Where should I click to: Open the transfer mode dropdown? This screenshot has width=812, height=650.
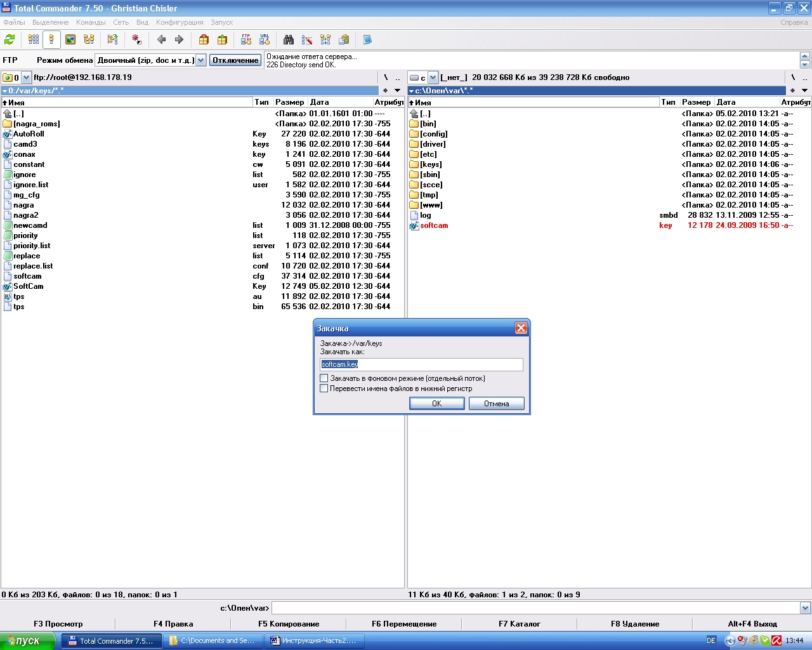click(201, 60)
